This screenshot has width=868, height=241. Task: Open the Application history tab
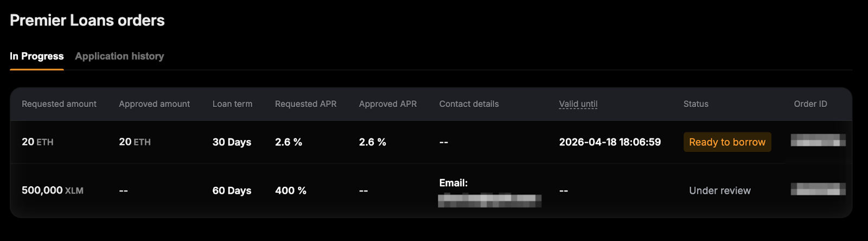point(119,56)
